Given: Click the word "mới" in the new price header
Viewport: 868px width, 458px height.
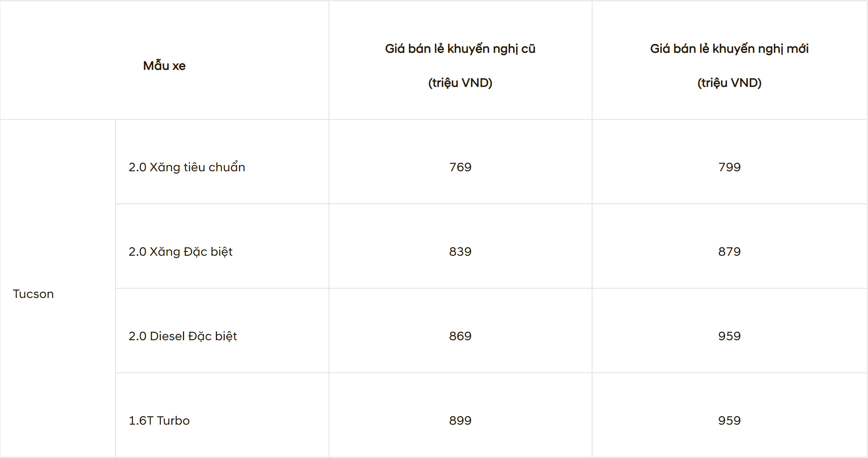Looking at the screenshot, I should click(797, 49).
